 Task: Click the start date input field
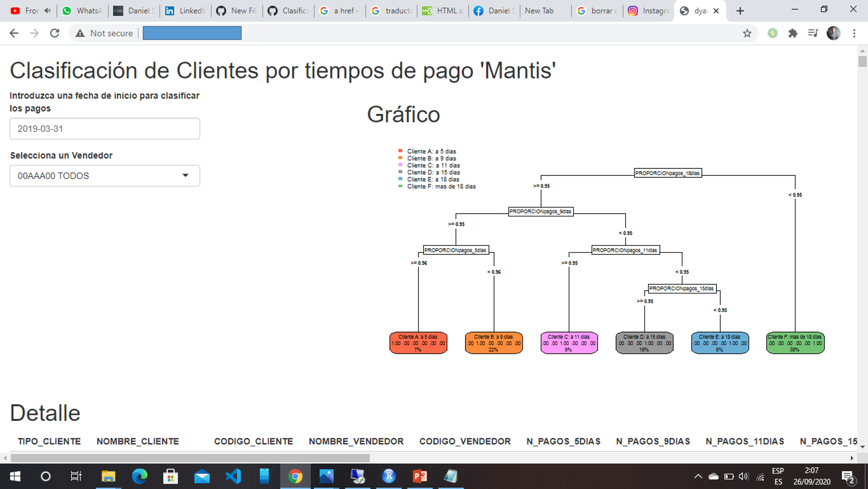click(105, 129)
